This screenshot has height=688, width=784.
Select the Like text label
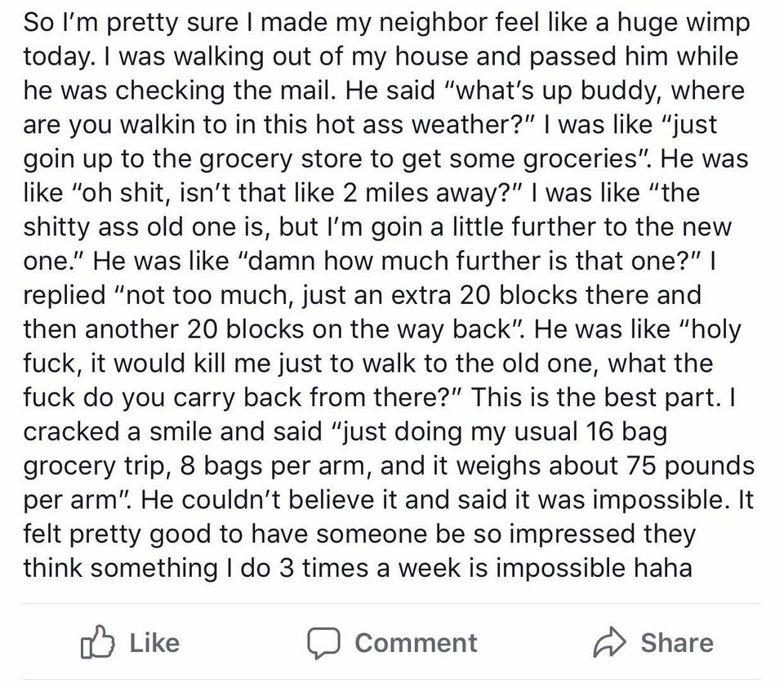pyautogui.click(x=154, y=643)
